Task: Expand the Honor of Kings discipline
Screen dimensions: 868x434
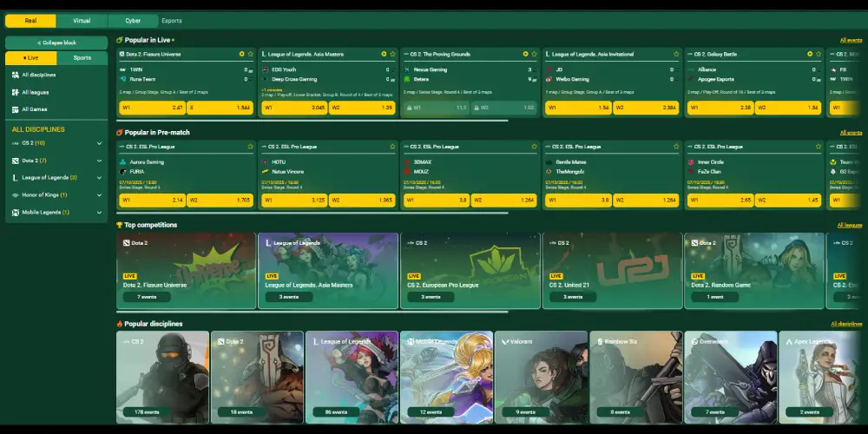Action: point(99,194)
